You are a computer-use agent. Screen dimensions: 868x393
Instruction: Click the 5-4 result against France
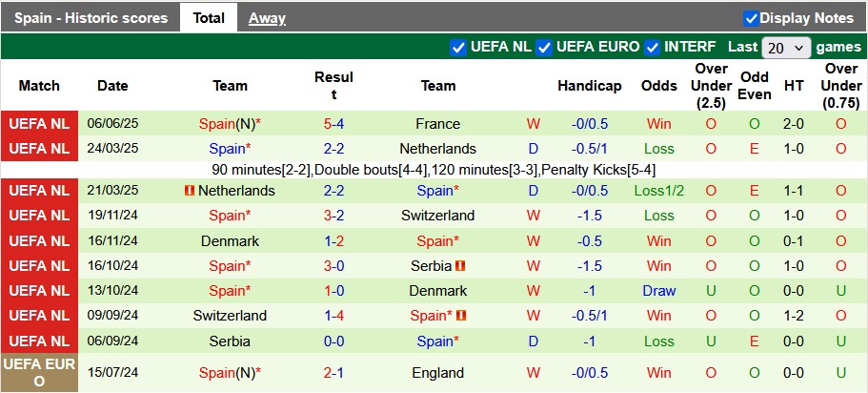coord(333,124)
